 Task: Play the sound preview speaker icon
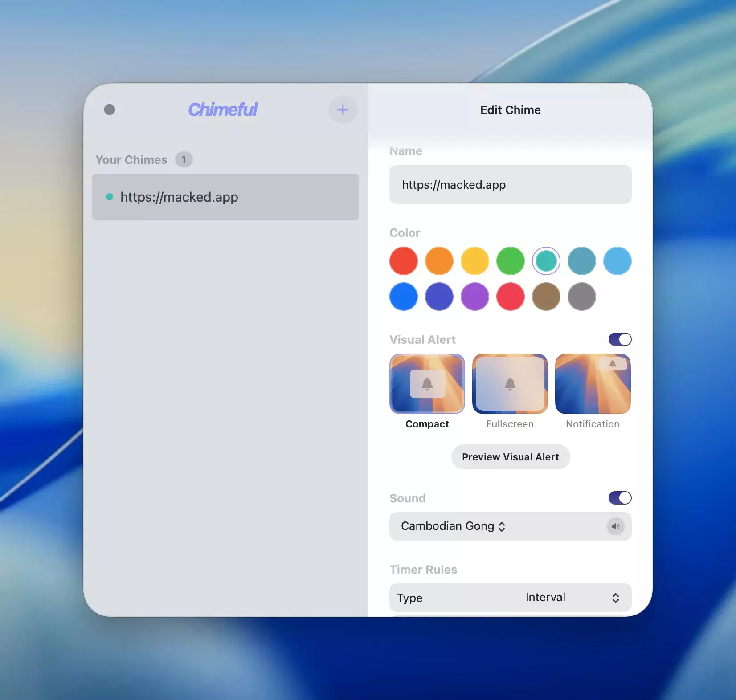(615, 526)
